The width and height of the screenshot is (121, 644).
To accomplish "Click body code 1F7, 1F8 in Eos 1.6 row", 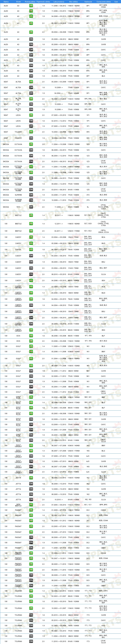I will 88,336.
